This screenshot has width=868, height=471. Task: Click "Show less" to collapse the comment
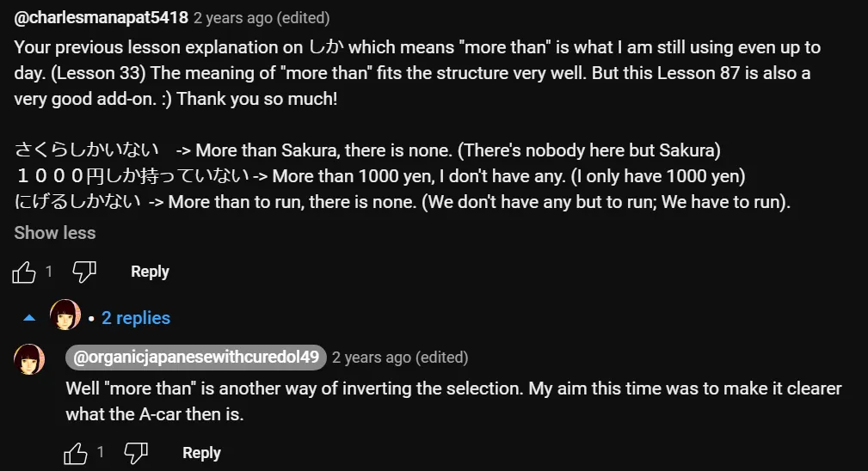point(55,233)
